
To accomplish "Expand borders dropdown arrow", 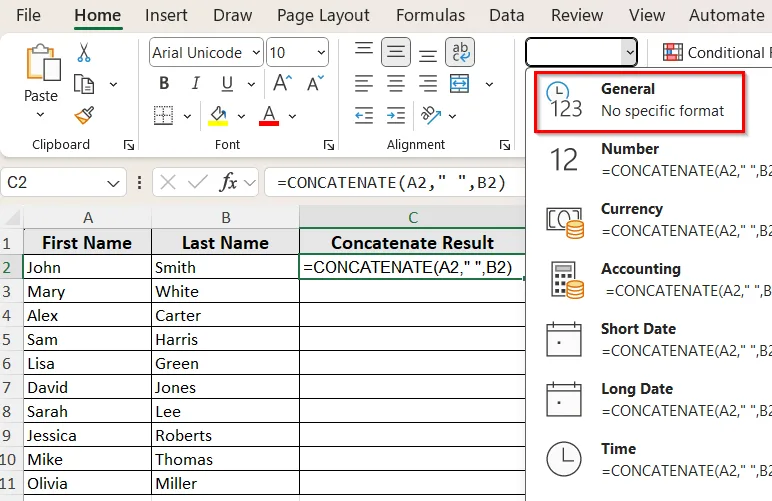I will 187,117.
